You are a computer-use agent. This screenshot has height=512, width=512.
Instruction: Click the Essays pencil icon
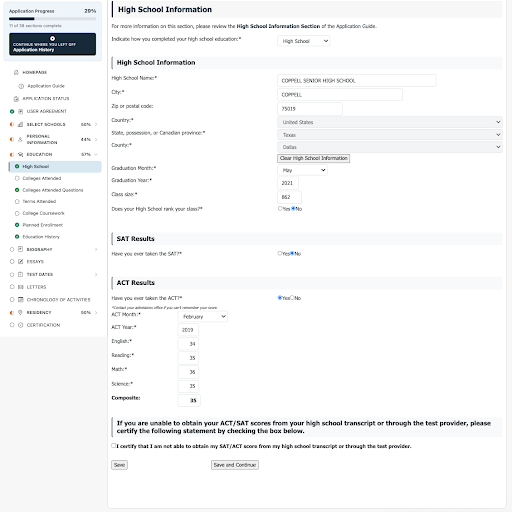click(20, 262)
